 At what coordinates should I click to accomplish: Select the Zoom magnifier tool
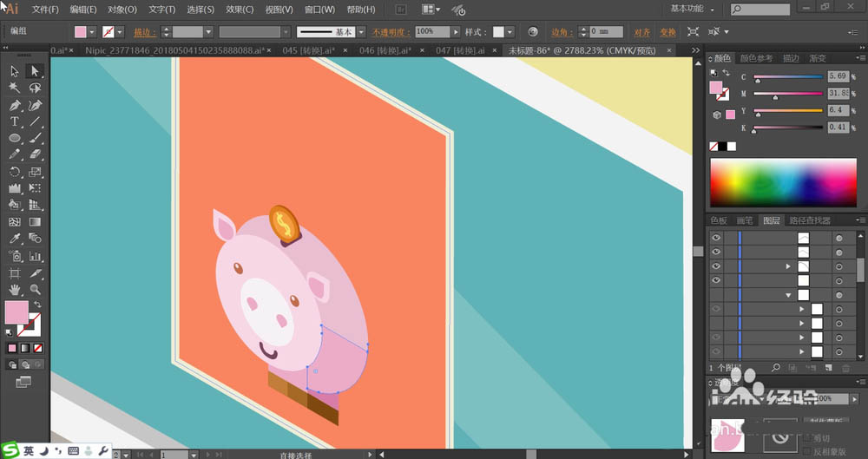click(35, 289)
